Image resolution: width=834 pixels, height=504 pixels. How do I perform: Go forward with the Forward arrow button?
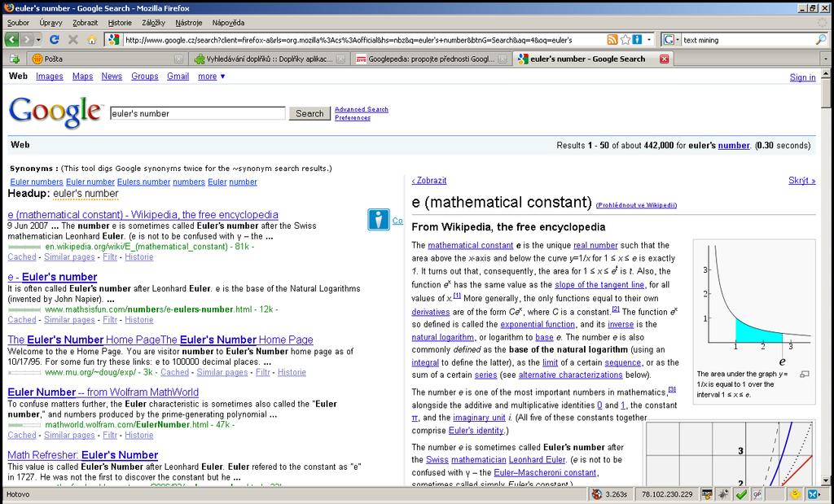[x=26, y=40]
